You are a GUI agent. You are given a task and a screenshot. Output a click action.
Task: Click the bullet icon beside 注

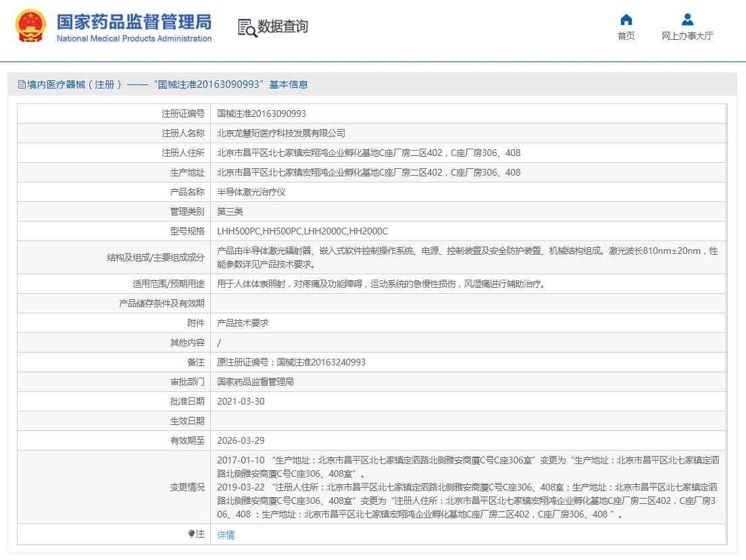click(191, 534)
